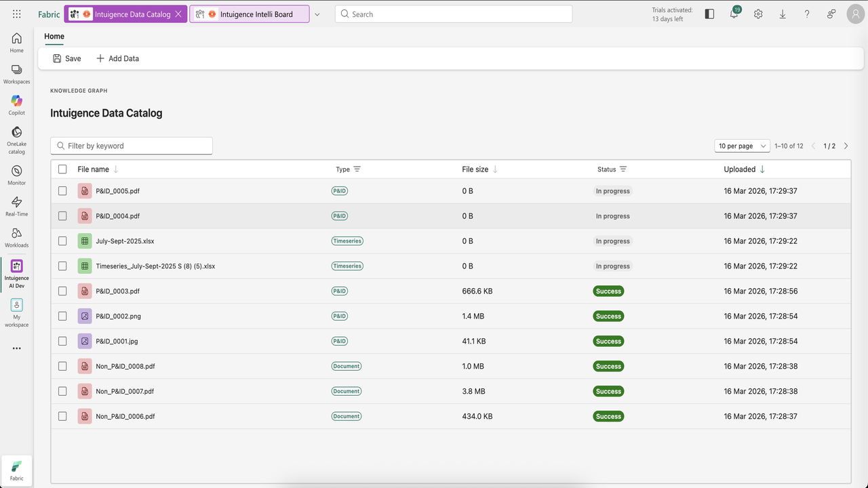Click the image icon for P&ID_0001.jpg
Screen dimensions: 868x488
click(85, 341)
